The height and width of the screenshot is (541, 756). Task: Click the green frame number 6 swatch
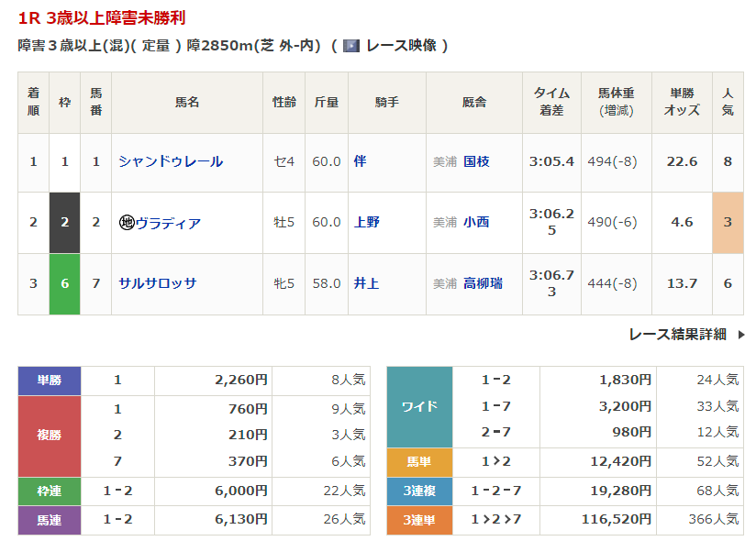coord(64,283)
